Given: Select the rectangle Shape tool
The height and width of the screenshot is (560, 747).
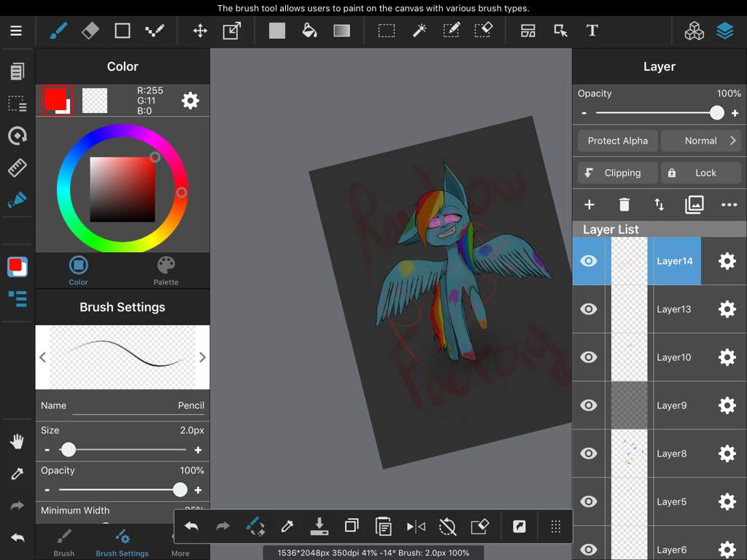Looking at the screenshot, I should [123, 31].
